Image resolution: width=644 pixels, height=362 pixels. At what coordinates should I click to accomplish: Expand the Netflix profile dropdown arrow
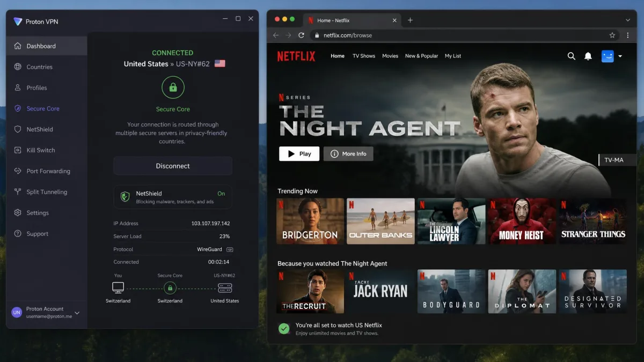[620, 56]
